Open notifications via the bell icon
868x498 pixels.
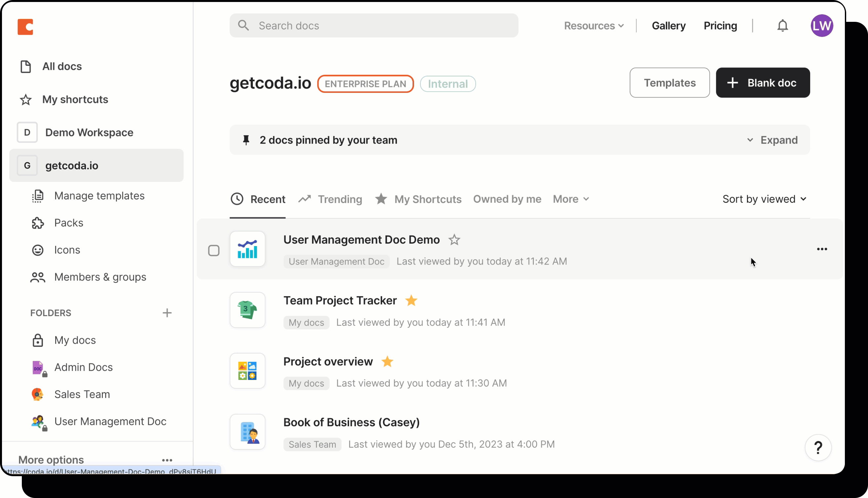pyautogui.click(x=783, y=25)
